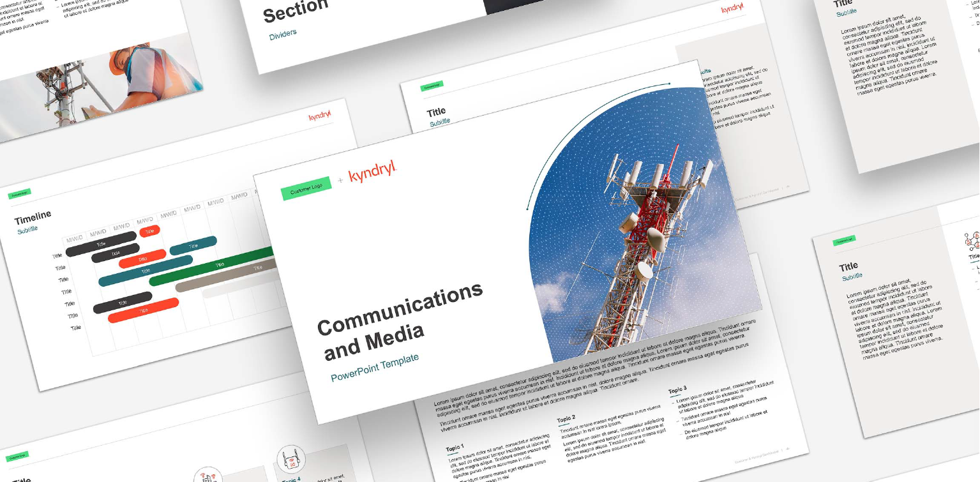980x482 pixels.
Task: Select the Subtitle text under the Timeline heading
Action: [x=27, y=229]
